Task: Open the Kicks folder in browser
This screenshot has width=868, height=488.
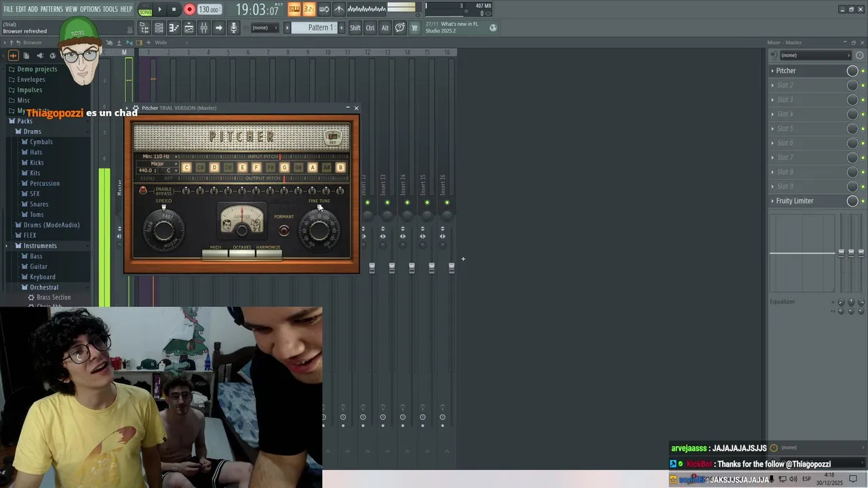Action: pos(37,163)
